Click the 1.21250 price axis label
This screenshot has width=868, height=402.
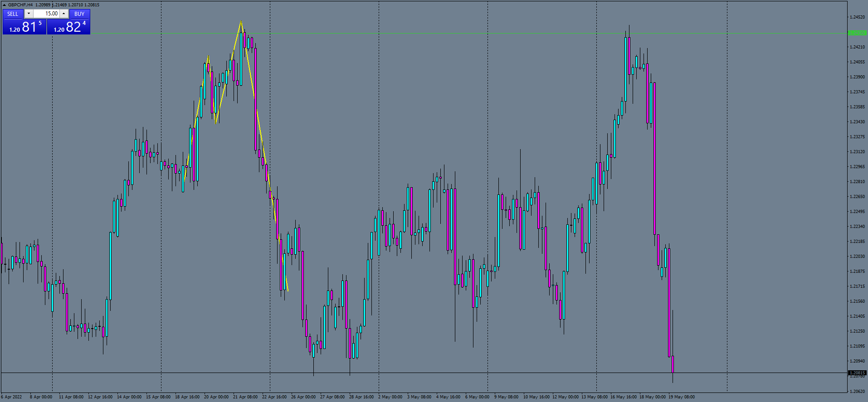pyautogui.click(x=857, y=331)
